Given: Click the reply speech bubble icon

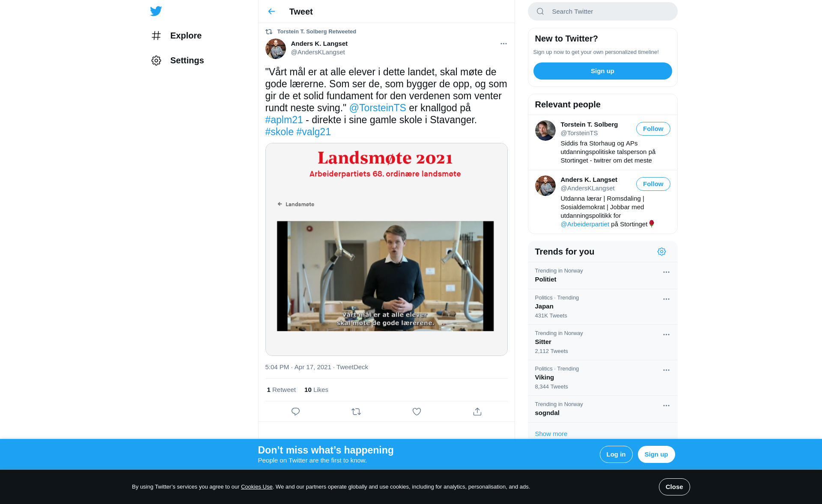Looking at the screenshot, I should [x=295, y=412].
